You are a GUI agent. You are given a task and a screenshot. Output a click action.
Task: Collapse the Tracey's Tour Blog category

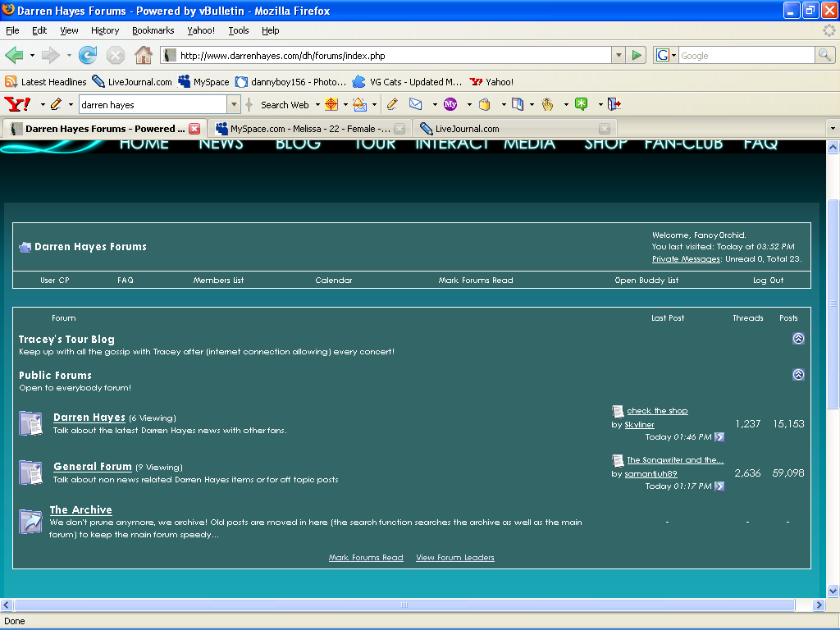point(798,339)
